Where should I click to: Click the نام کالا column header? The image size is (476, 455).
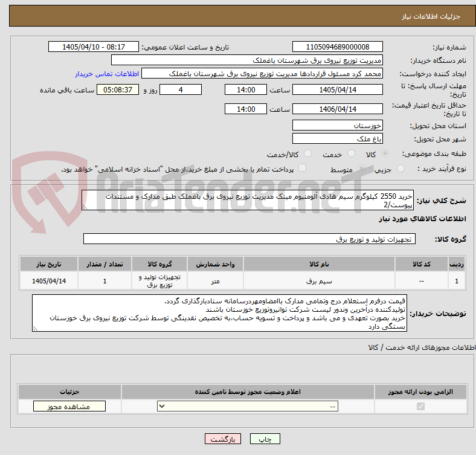pos(319,264)
